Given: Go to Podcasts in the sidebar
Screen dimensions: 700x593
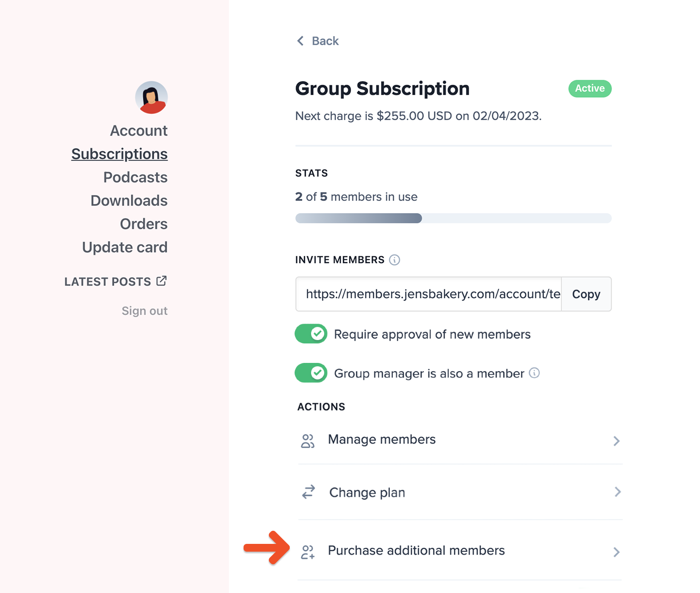Looking at the screenshot, I should click(x=135, y=177).
